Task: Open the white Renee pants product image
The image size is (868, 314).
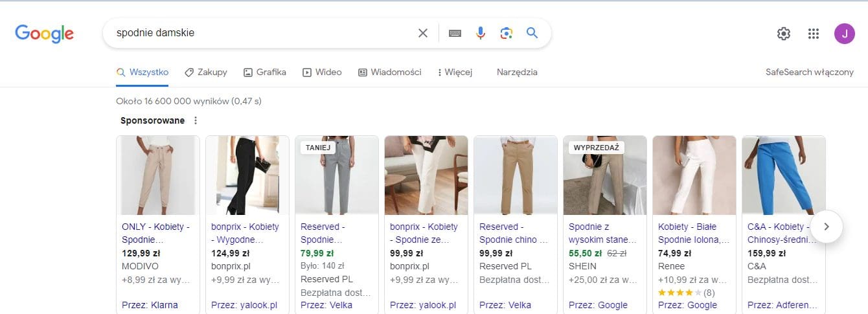Action: click(694, 175)
